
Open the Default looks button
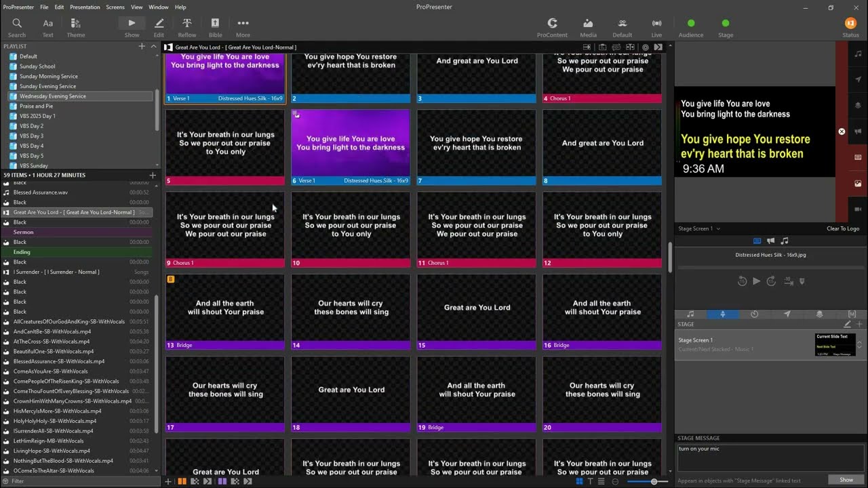coord(623,28)
